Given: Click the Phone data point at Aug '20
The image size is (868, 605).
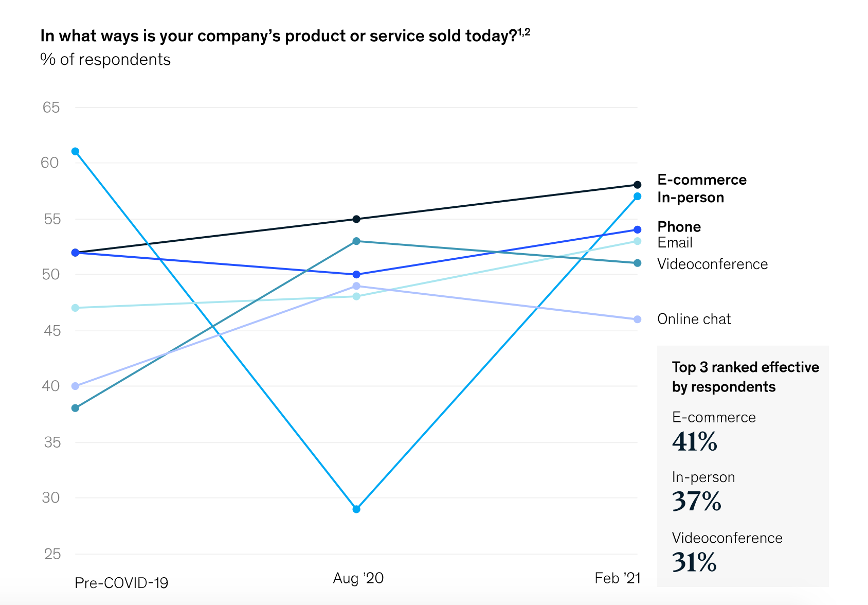Looking at the screenshot, I should pos(356,275).
